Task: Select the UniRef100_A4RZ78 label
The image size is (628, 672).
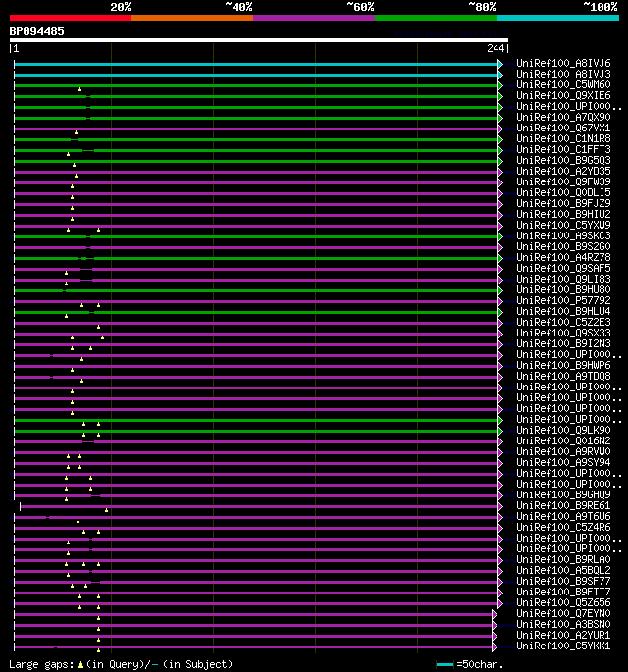Action: 563,257
